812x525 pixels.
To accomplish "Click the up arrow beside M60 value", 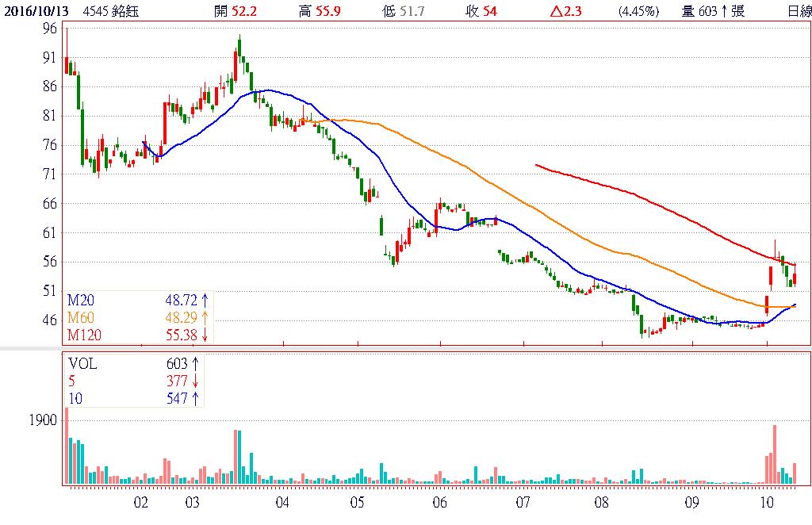I will [205, 318].
